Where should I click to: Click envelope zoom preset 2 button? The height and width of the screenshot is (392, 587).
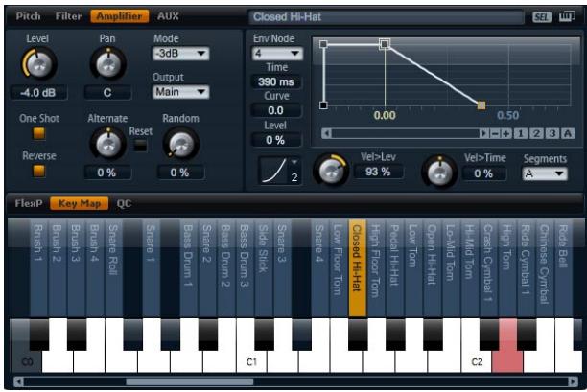pos(536,133)
